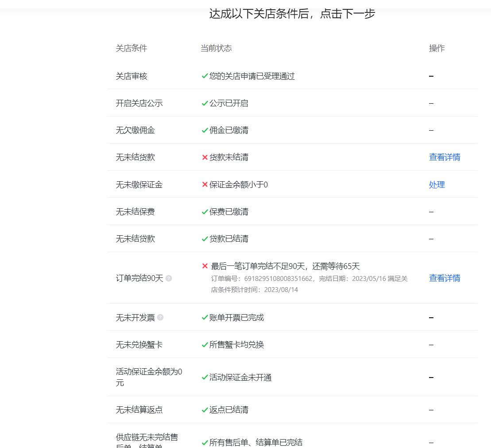Click the red X icon next to 货款未结清

(x=204, y=157)
